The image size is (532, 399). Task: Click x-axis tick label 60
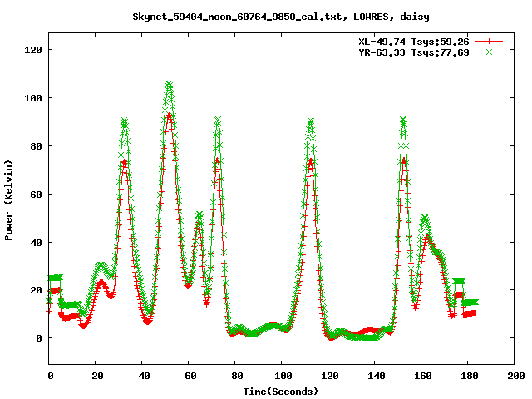[190, 376]
